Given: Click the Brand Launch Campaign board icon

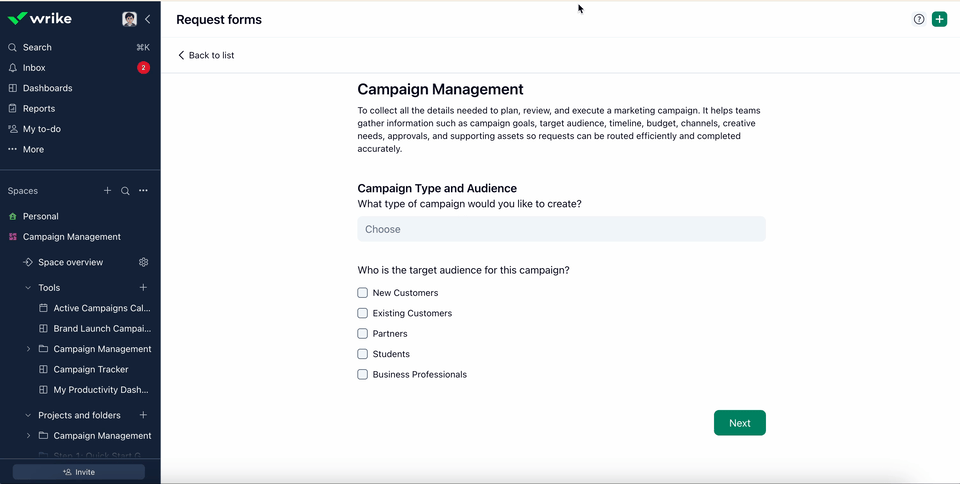Looking at the screenshot, I should coord(43,329).
